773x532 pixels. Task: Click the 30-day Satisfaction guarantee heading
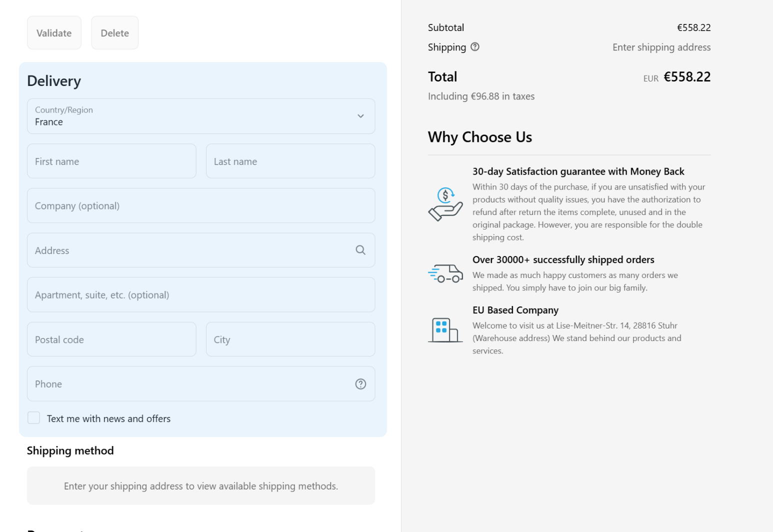[578, 171]
